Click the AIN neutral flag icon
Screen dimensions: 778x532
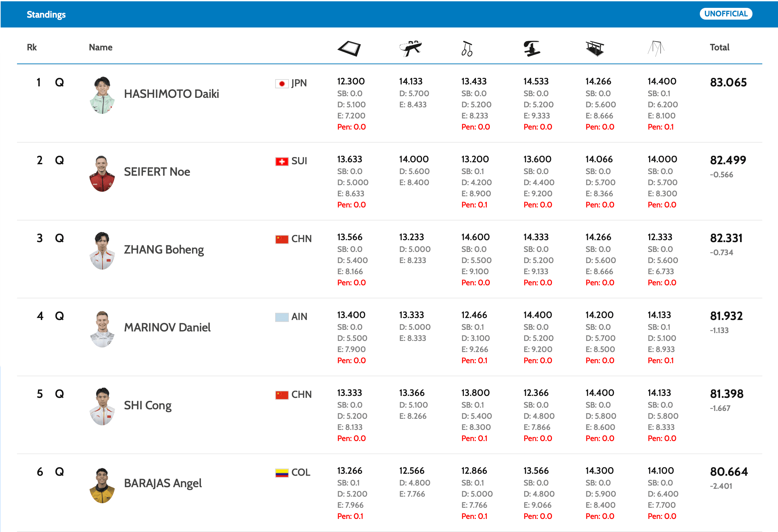[x=282, y=317]
